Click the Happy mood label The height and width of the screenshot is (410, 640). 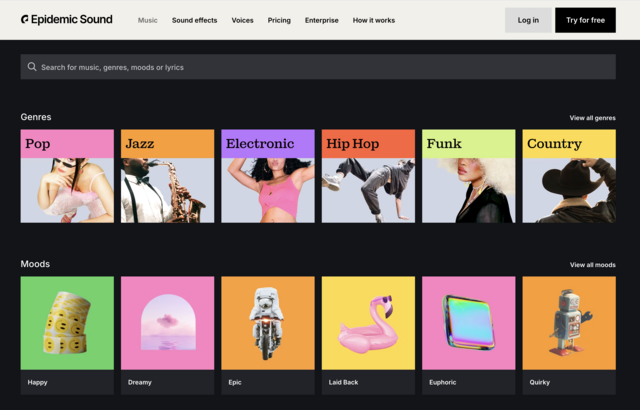click(38, 382)
